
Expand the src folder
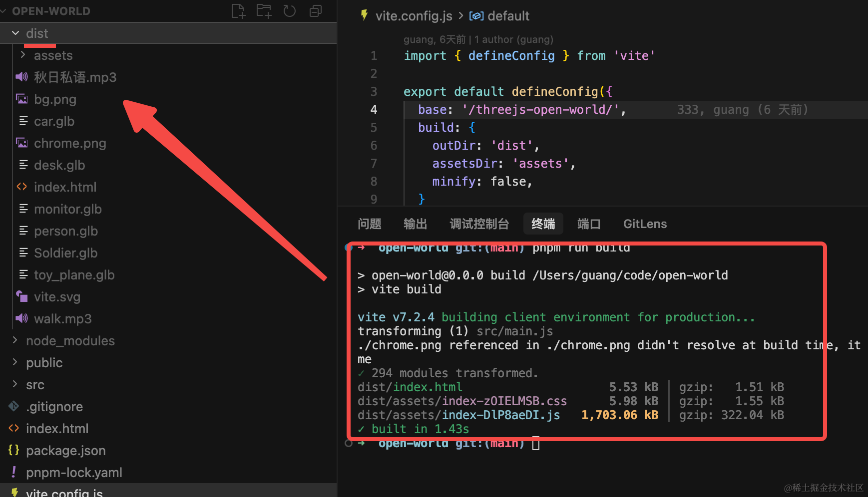click(x=15, y=384)
